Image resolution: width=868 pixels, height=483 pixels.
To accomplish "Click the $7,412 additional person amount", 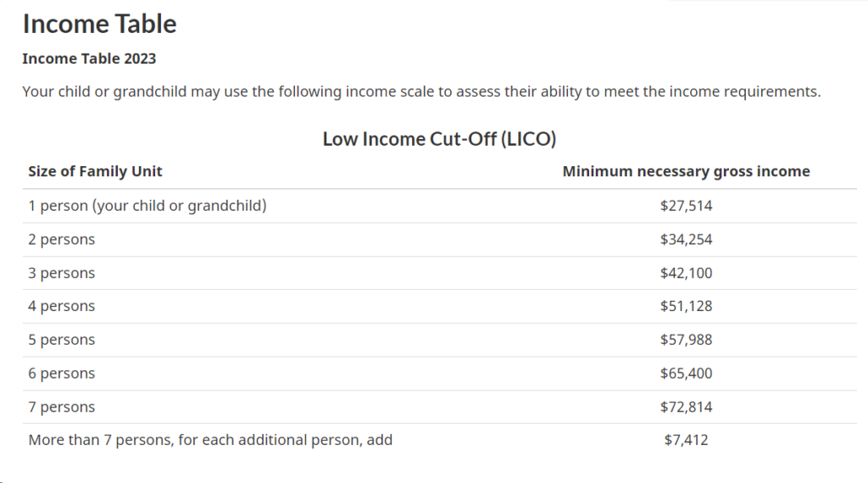I will (x=686, y=440).
